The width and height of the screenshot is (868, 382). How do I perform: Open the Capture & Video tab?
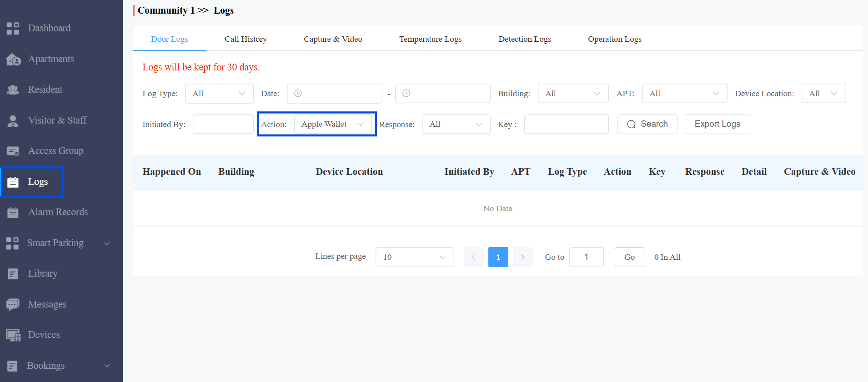[x=333, y=39]
